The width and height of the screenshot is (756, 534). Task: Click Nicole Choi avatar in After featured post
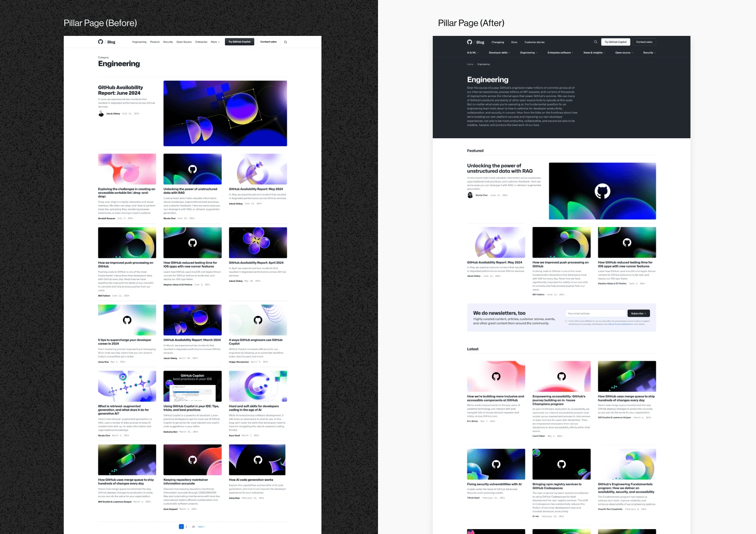click(x=470, y=195)
